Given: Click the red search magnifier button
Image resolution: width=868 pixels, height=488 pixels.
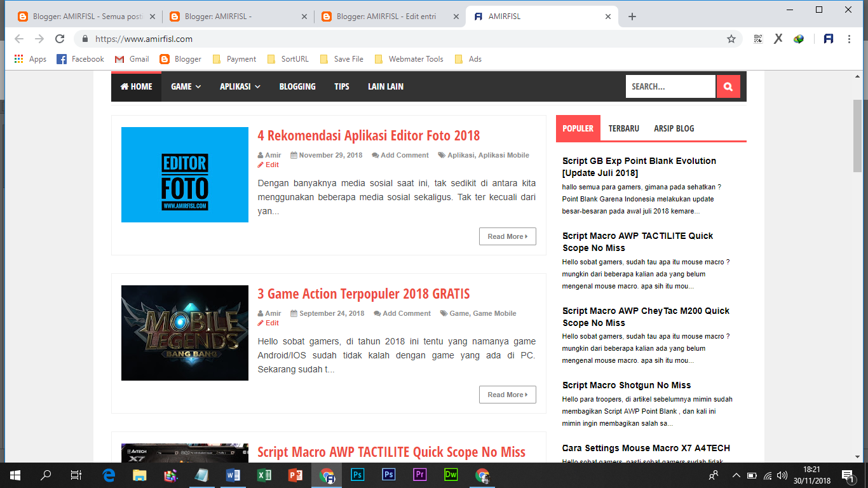Looking at the screenshot, I should [728, 86].
